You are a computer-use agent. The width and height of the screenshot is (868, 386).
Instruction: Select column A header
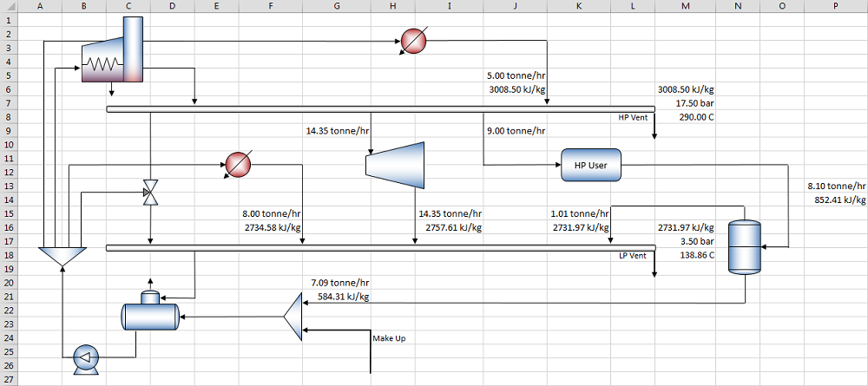[x=40, y=6]
